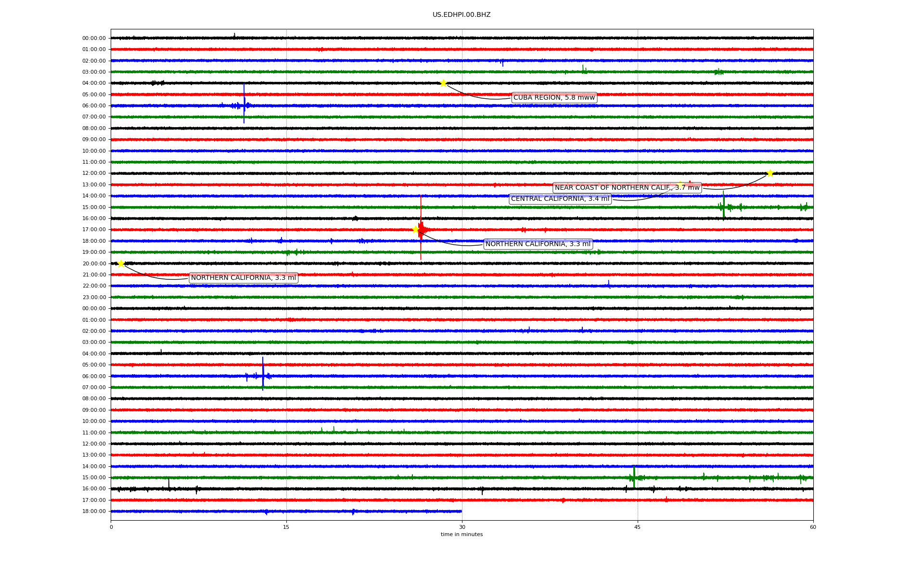Select the CUBA REGION, 5.8 mww label
The height and width of the screenshot is (578, 924).
click(554, 98)
